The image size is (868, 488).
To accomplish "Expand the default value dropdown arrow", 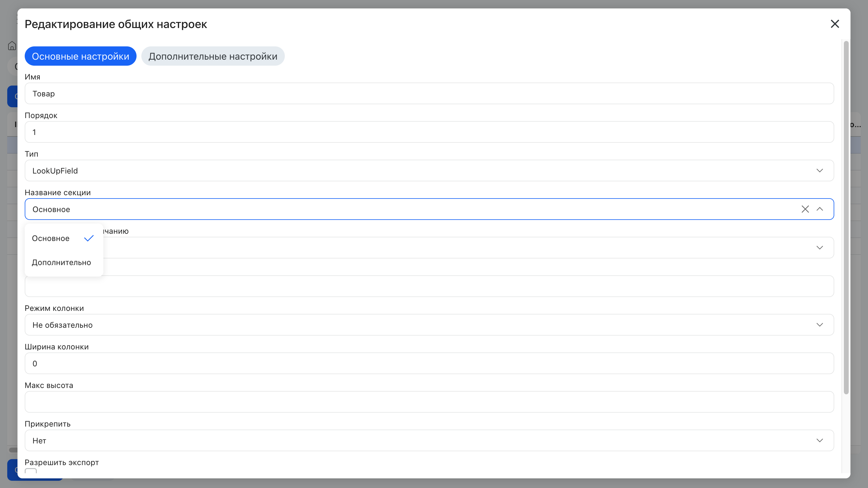I will [x=820, y=248].
